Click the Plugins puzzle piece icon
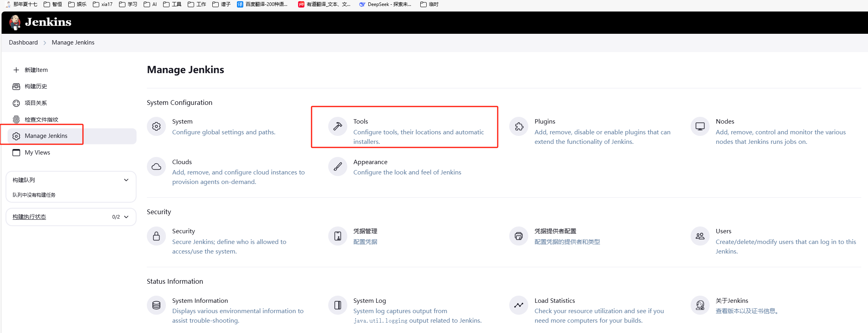Screen dimensions: 868x333 coord(519,126)
